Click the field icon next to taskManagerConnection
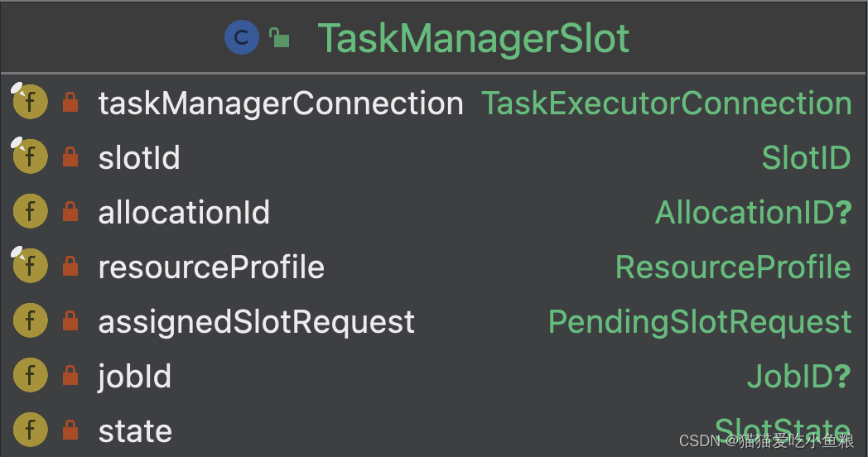 [30, 102]
